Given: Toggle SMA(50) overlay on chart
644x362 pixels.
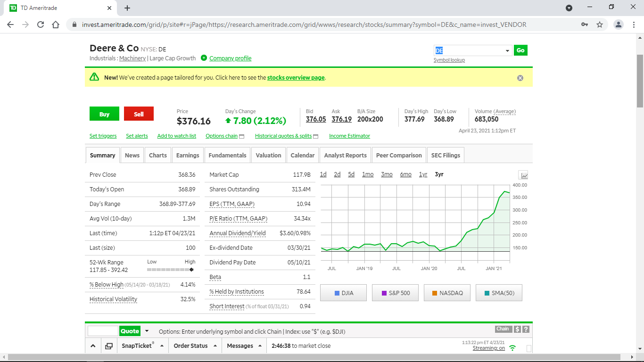Looking at the screenshot, I should pos(499,293).
